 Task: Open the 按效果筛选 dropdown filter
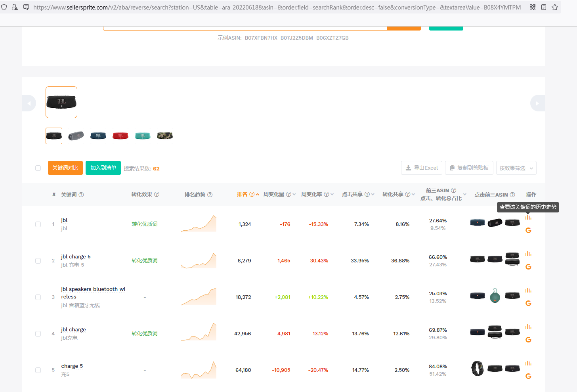coord(516,168)
